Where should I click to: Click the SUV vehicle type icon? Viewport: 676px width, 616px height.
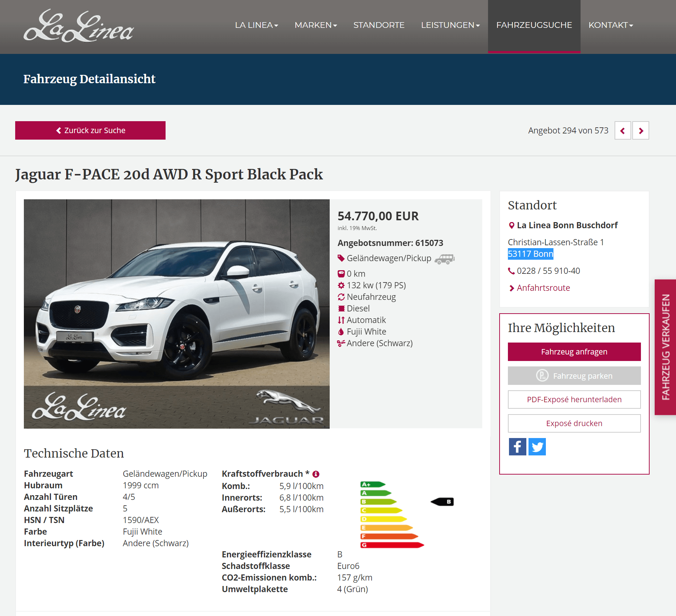[444, 259]
